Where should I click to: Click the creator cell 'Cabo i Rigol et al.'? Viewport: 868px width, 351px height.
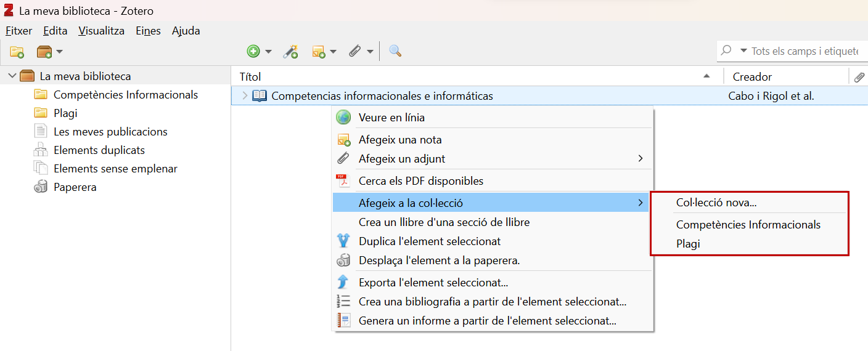point(771,96)
